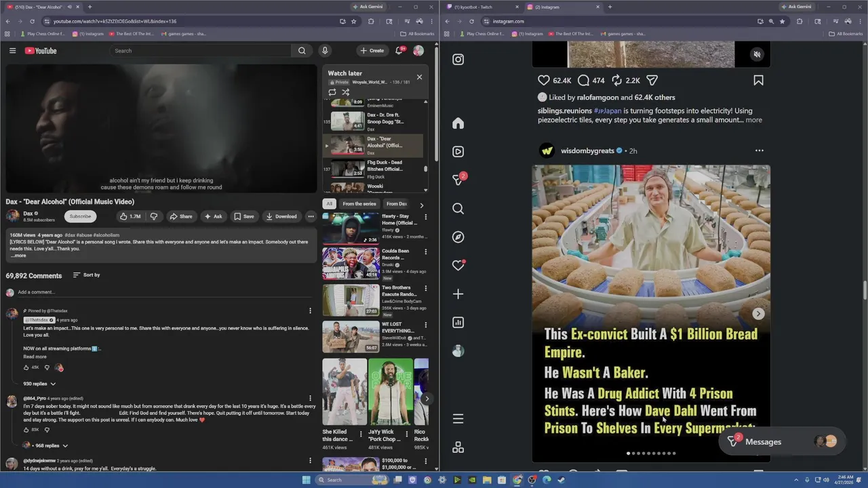The height and width of the screenshot is (488, 868).
Task: Select Dax Dear Alcohol browser tab
Action: coord(43,7)
